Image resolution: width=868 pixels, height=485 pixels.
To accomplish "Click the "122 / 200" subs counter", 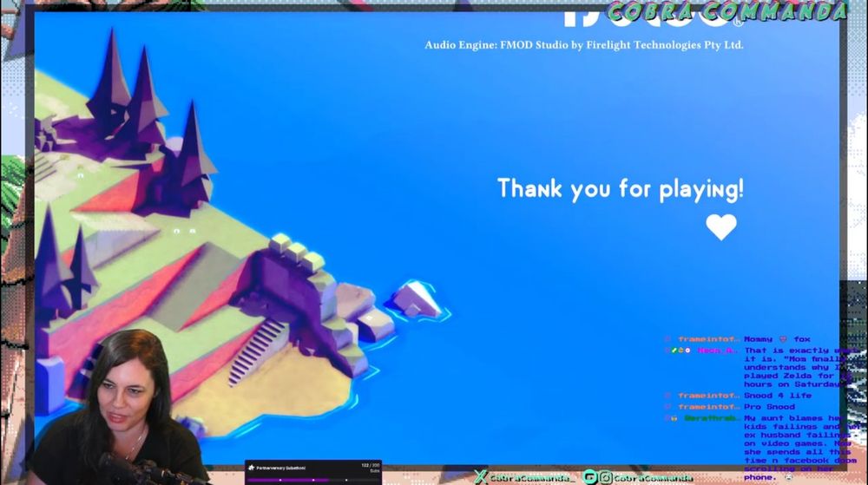I will [371, 466].
